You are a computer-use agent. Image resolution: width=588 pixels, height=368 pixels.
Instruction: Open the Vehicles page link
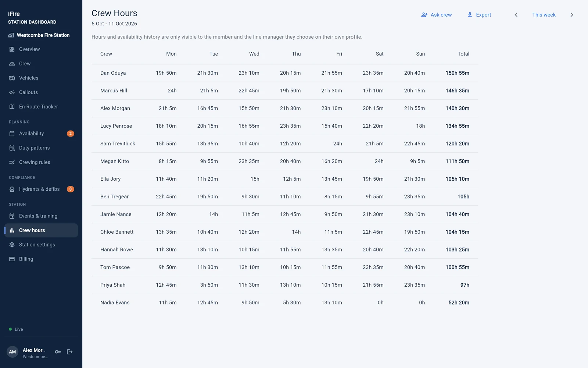coord(41,78)
